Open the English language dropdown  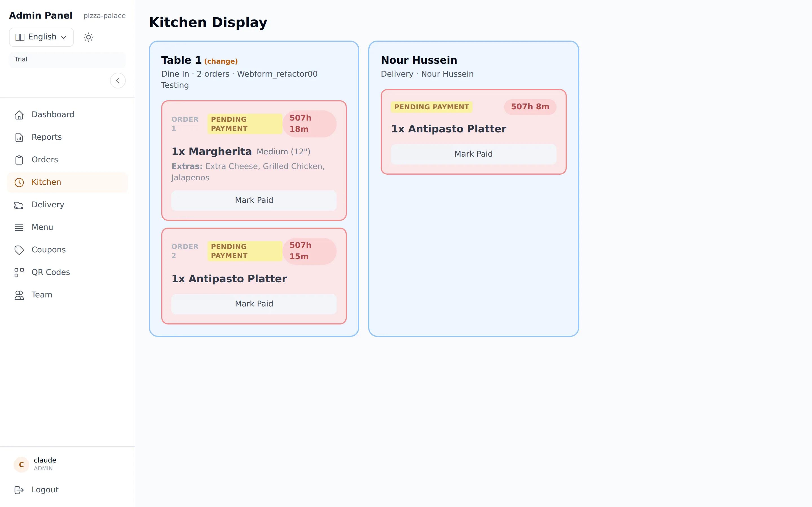click(41, 37)
